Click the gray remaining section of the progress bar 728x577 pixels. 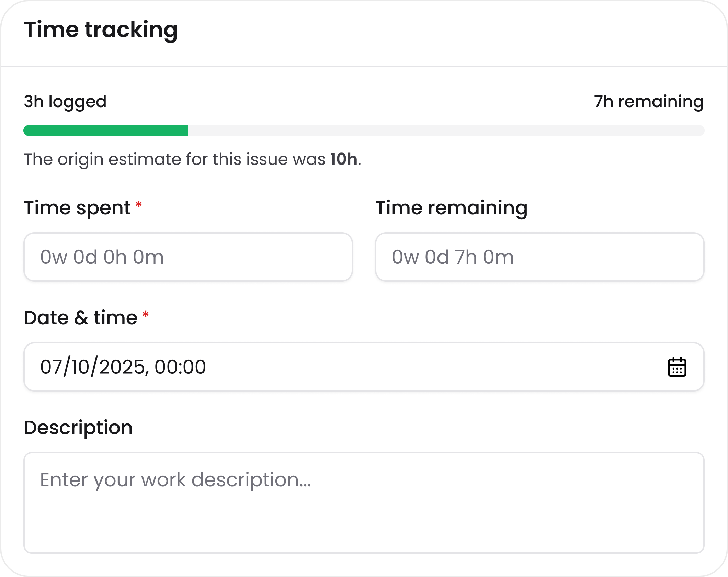[446, 130]
